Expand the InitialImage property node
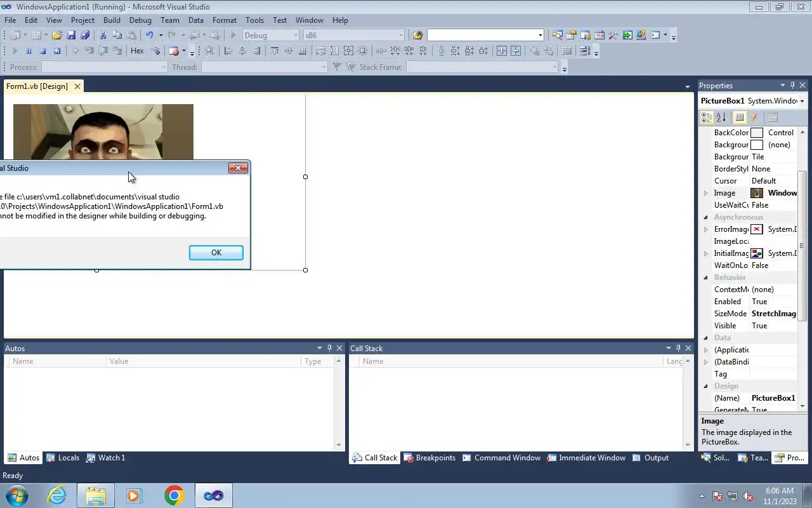 tap(705, 253)
